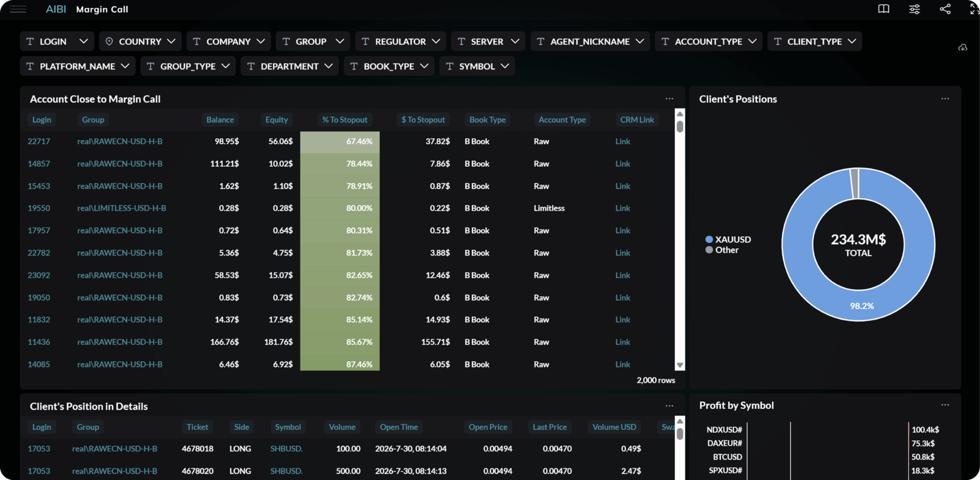
Task: Toggle XAUUSD legend swatch in donut chart
Action: click(x=709, y=240)
